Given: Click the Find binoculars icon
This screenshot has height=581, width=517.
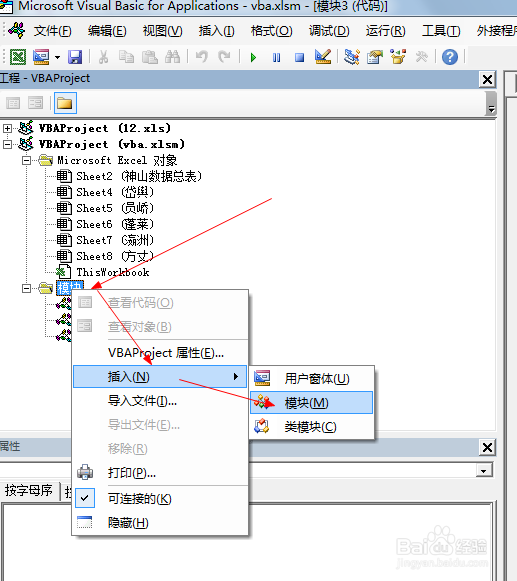Looking at the screenshot, I should pos(173,57).
